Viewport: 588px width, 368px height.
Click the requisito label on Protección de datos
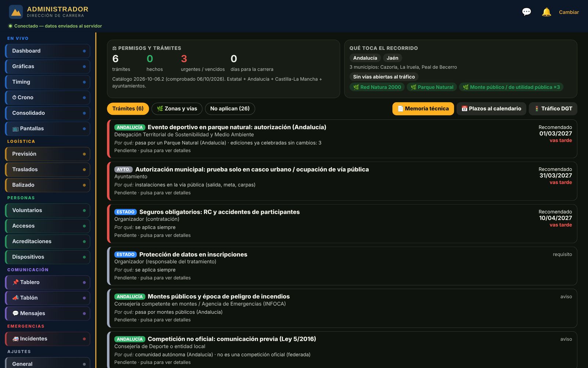[562, 254]
